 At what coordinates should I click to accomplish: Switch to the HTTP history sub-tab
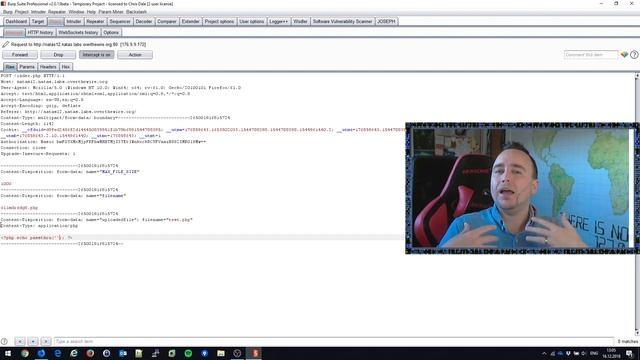pos(40,32)
